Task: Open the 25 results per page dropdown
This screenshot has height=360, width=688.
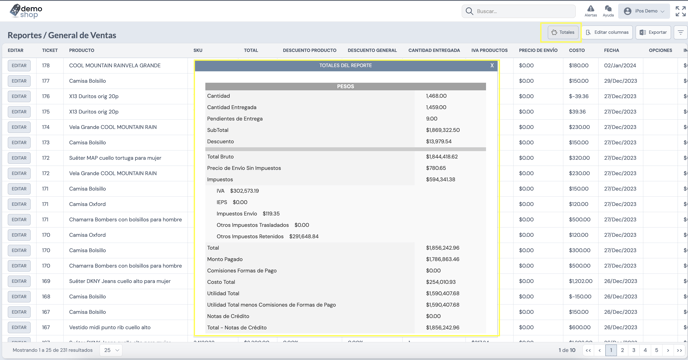Action: tap(111, 350)
